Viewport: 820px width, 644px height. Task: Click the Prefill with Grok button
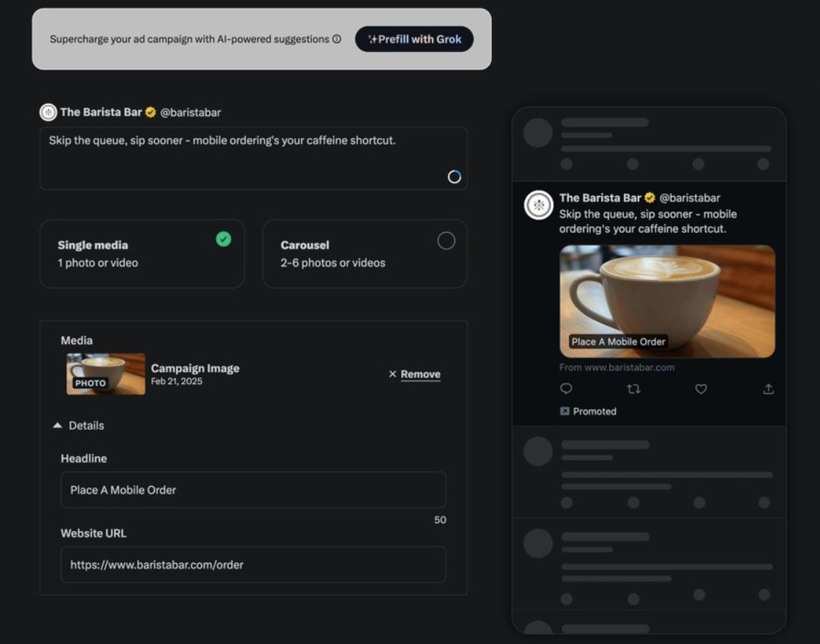[x=414, y=39]
